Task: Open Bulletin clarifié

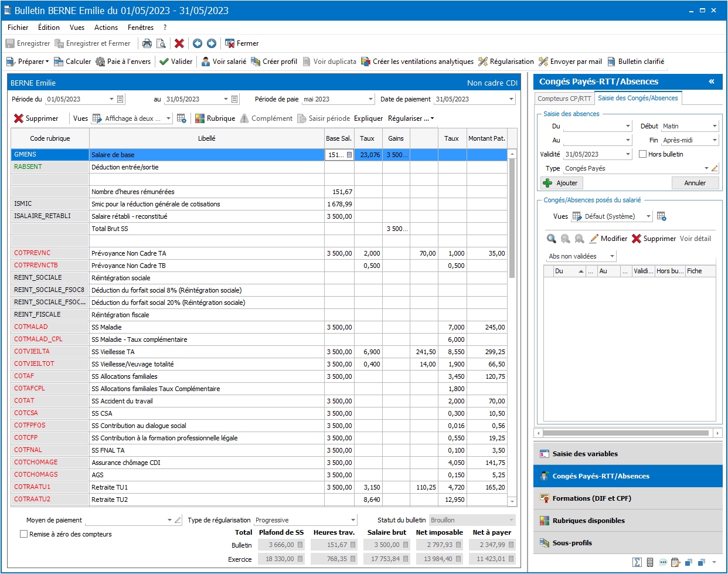Action: point(636,62)
